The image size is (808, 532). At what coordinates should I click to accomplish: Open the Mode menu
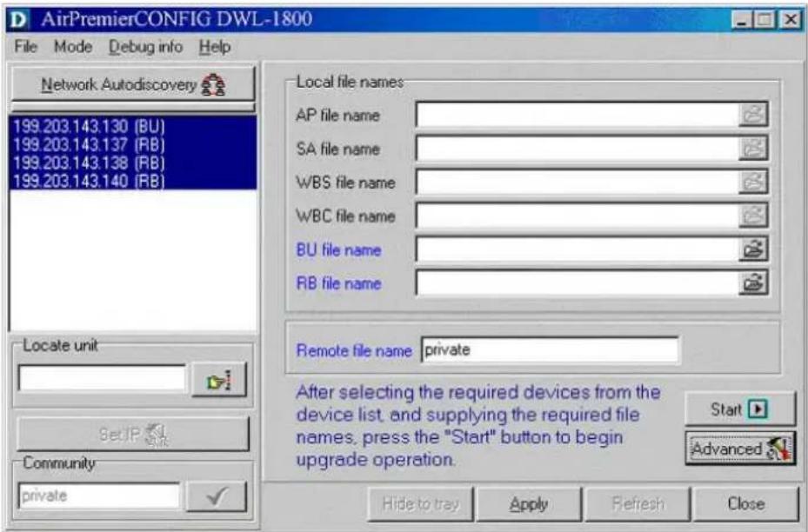click(73, 47)
